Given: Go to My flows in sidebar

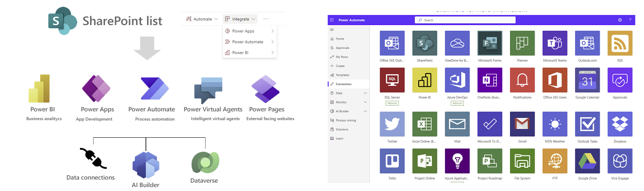Looking at the screenshot, I should [x=341, y=57].
